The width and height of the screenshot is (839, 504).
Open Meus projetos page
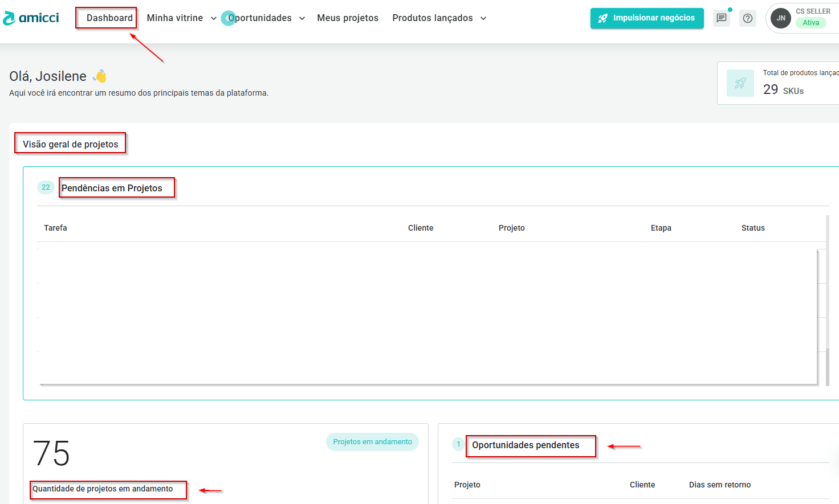348,18
